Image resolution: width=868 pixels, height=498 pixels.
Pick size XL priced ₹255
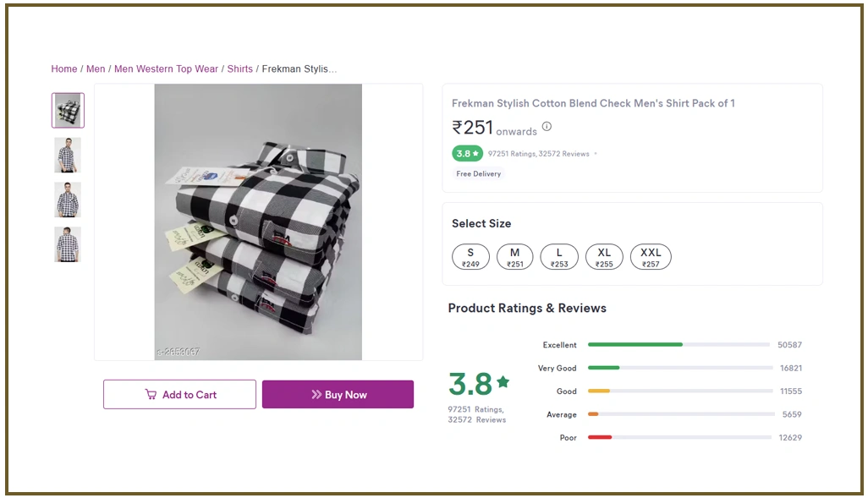(x=604, y=257)
